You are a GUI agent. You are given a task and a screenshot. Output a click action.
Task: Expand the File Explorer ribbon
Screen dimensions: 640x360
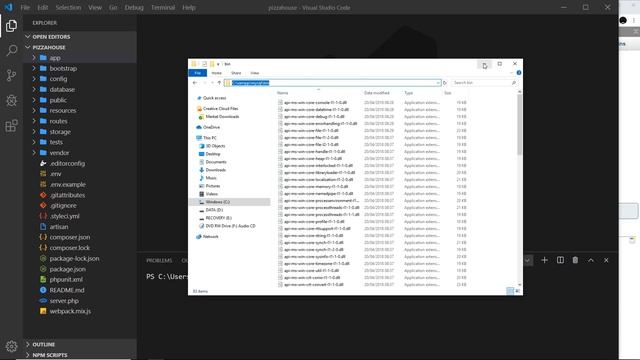[512, 73]
